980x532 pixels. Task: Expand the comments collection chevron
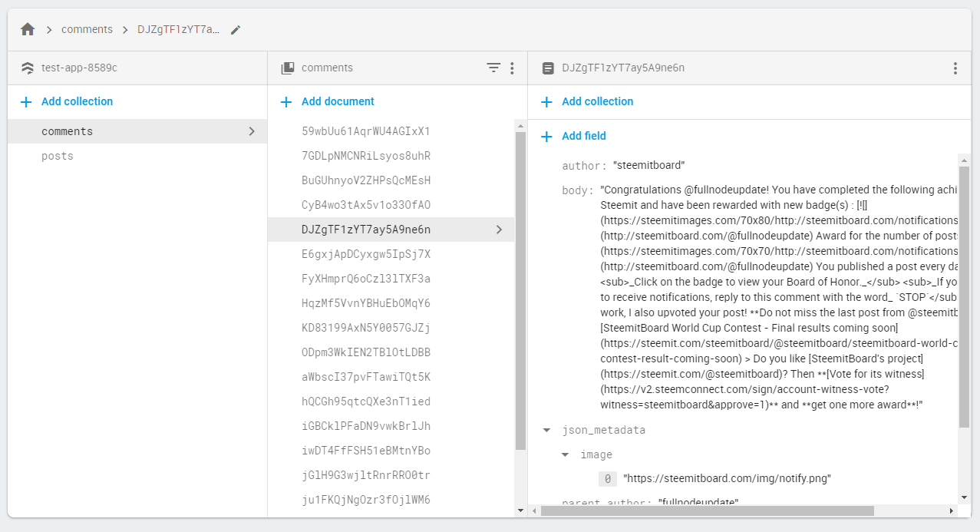tap(252, 131)
